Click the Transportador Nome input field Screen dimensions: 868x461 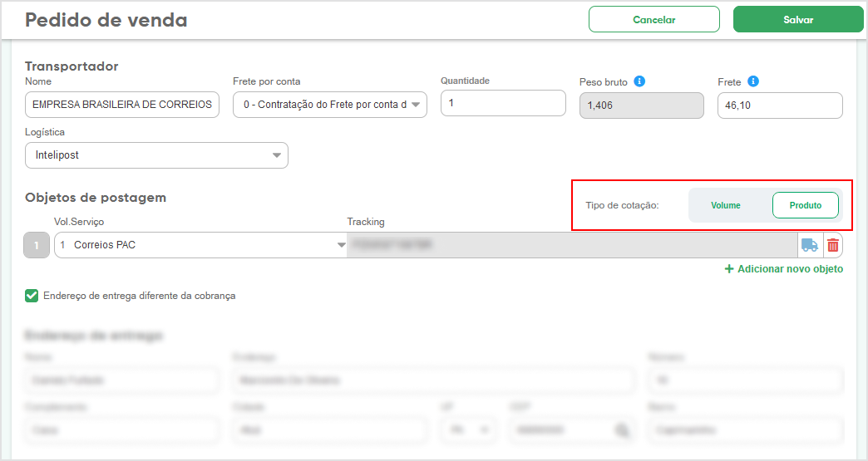coord(121,105)
